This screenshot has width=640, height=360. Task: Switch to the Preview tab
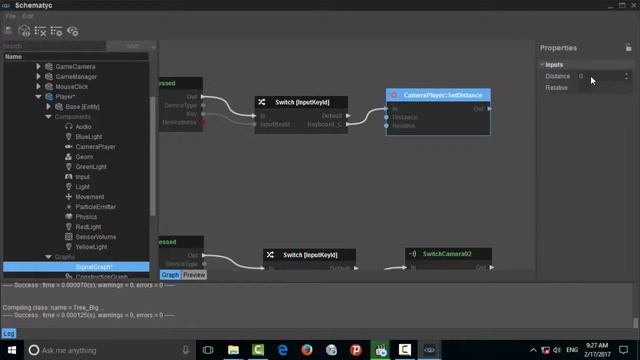click(194, 275)
